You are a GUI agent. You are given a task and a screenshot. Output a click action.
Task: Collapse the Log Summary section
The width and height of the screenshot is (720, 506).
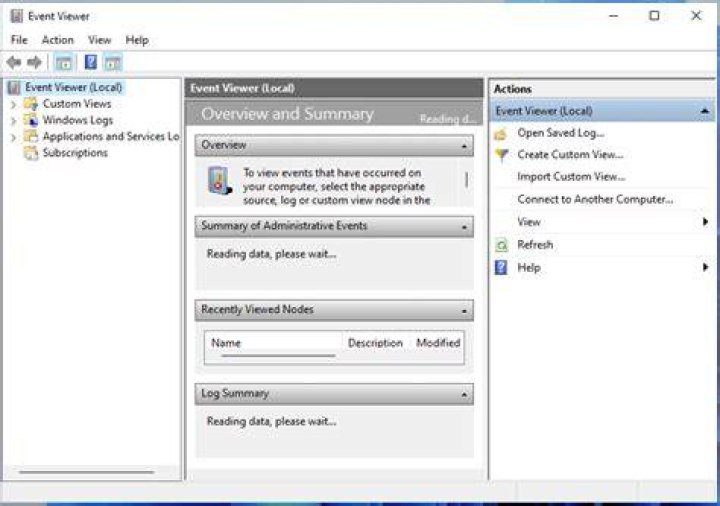tap(464, 394)
